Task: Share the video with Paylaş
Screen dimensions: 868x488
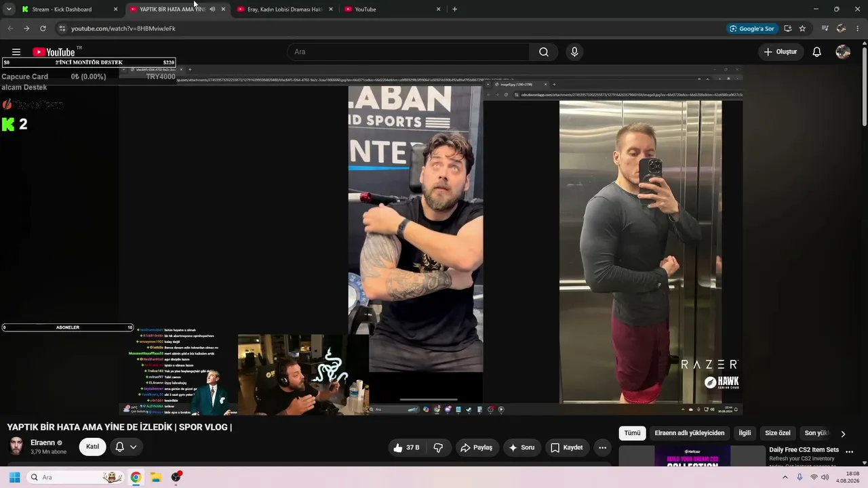Action: (476, 447)
